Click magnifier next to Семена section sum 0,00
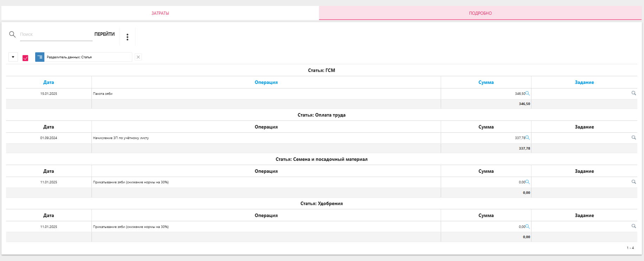644x261 pixels. pos(528,182)
